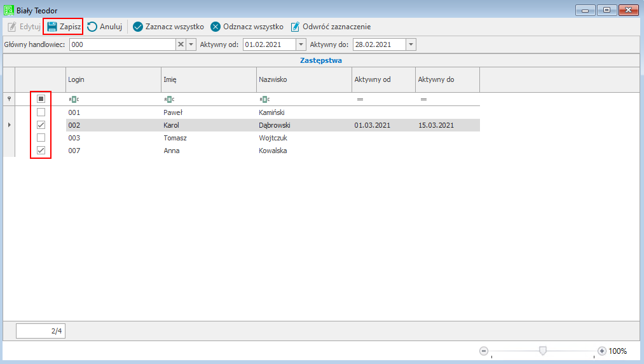This screenshot has width=644, height=364.
Task: Open the Główny handlowiec dropdown
Action: [x=190, y=44]
